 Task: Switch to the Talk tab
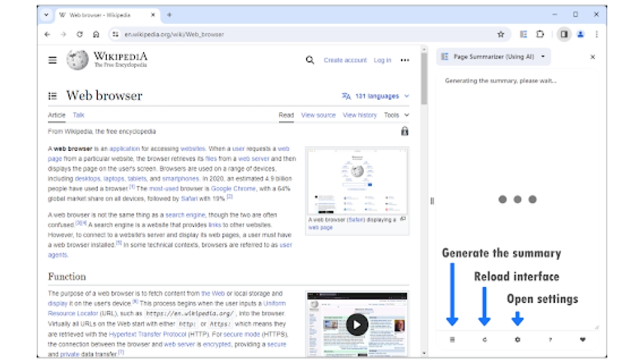[79, 115]
